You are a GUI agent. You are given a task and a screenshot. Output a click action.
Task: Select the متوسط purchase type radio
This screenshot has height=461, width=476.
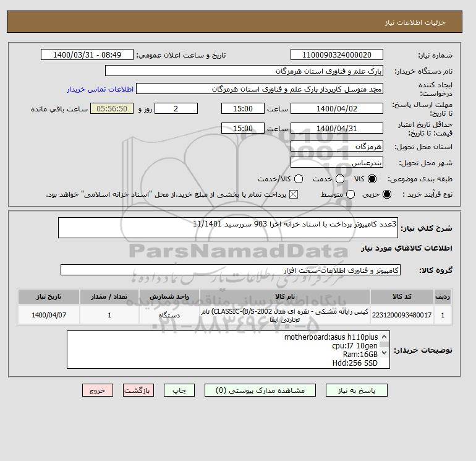tap(351, 194)
